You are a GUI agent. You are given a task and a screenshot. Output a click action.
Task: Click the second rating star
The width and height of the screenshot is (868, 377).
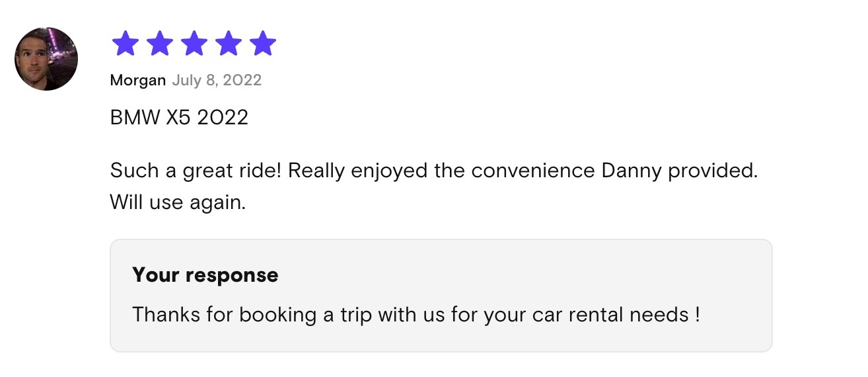coord(160,44)
